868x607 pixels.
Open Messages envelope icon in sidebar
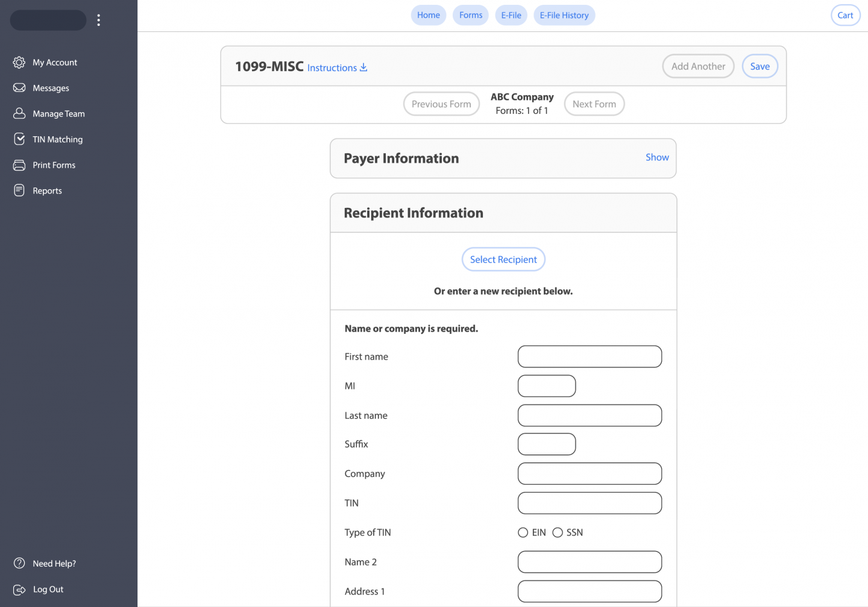[19, 88]
